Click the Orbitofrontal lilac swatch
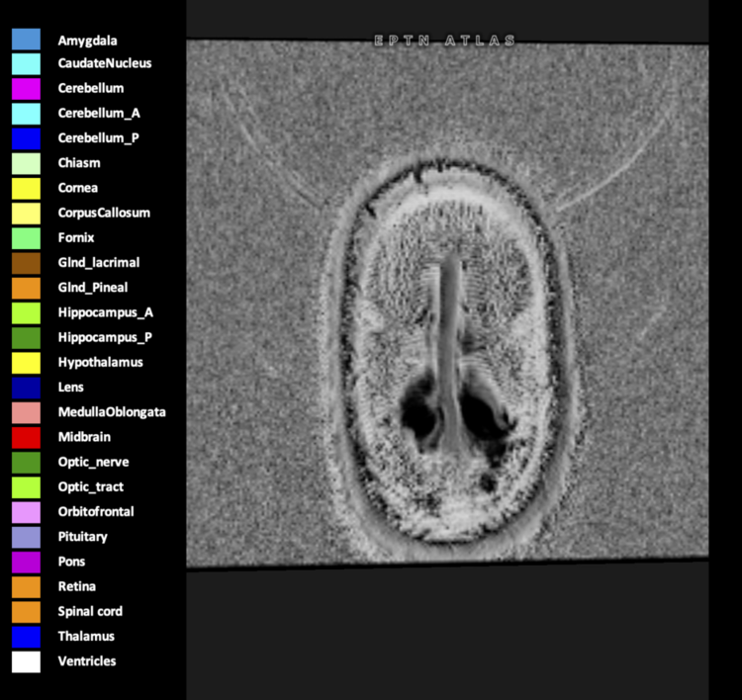 click(x=26, y=512)
